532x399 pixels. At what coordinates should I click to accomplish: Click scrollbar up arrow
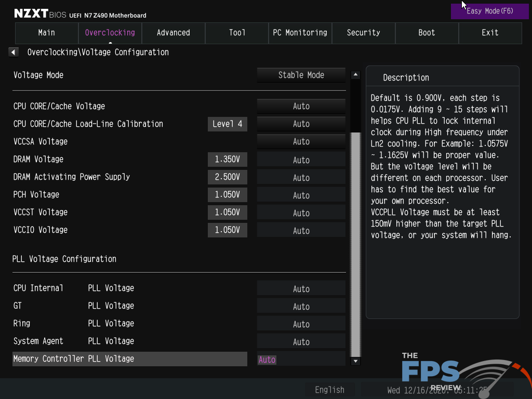click(355, 75)
